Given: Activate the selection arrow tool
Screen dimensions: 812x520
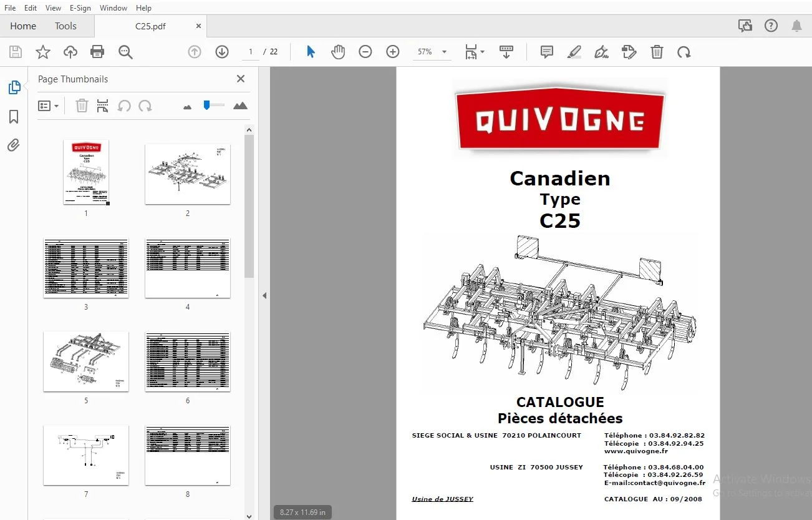Looking at the screenshot, I should click(311, 52).
